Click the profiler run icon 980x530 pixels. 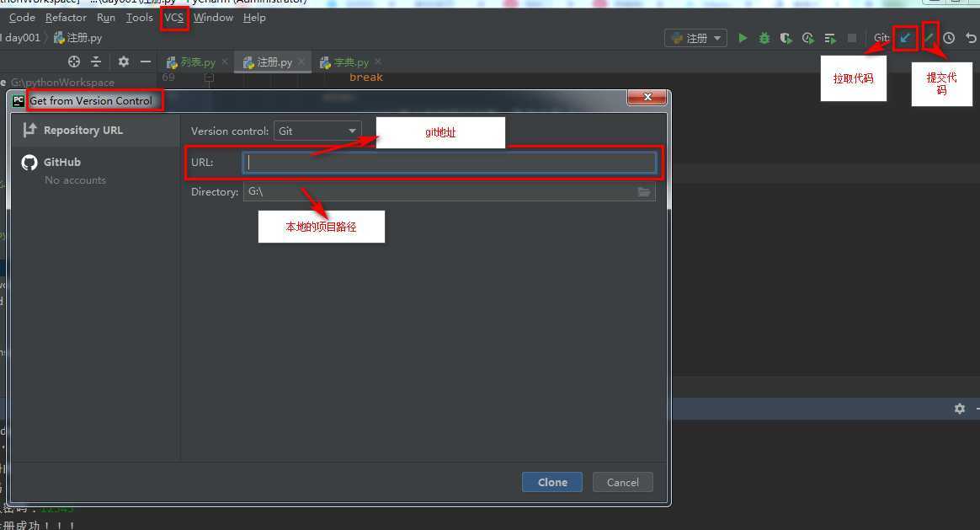(x=808, y=38)
